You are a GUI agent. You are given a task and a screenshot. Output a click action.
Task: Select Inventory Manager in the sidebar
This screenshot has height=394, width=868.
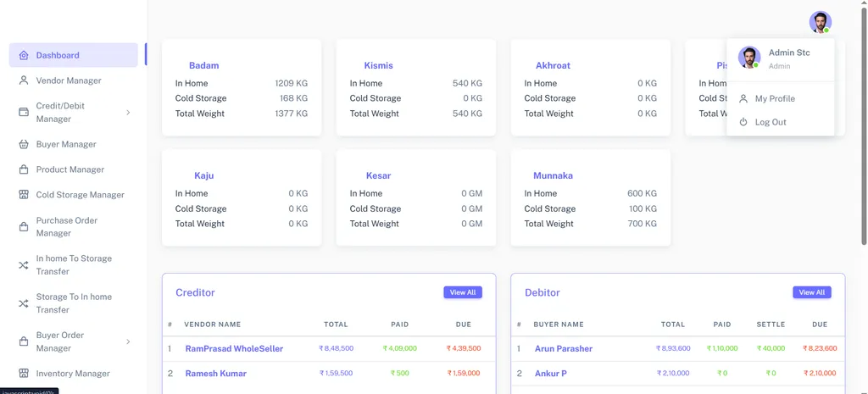click(x=73, y=374)
